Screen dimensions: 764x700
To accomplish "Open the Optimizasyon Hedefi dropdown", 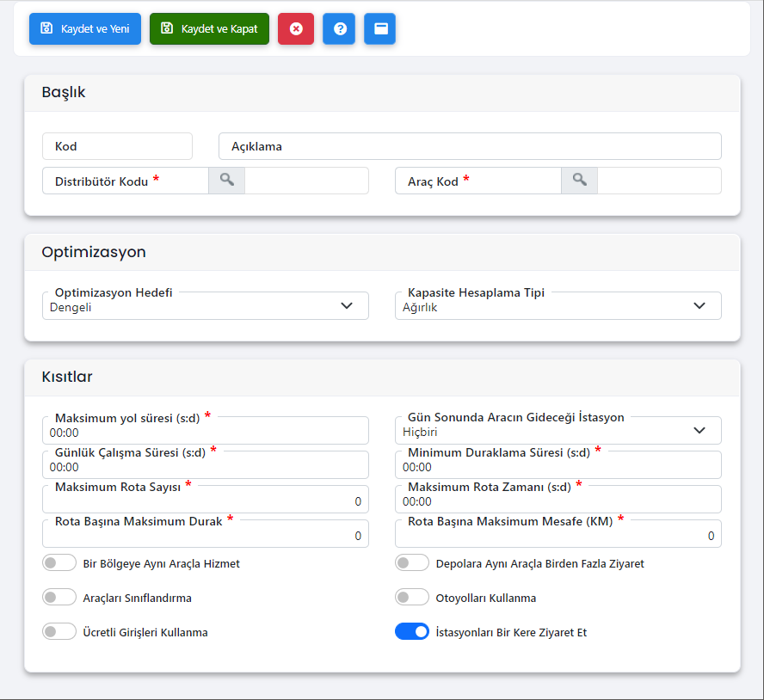I will (205, 306).
